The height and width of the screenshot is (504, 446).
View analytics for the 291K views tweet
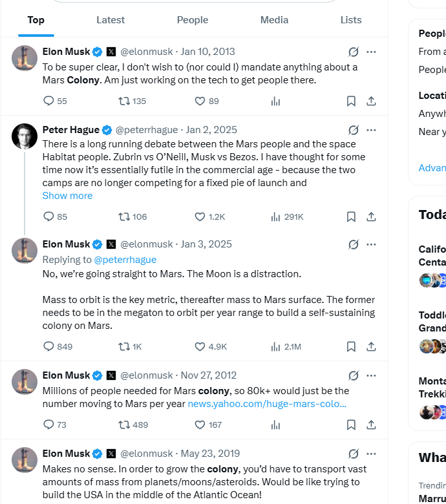(x=287, y=216)
